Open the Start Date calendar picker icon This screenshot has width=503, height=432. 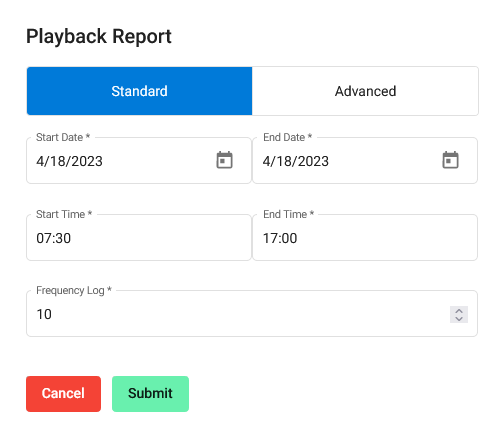[x=224, y=160]
